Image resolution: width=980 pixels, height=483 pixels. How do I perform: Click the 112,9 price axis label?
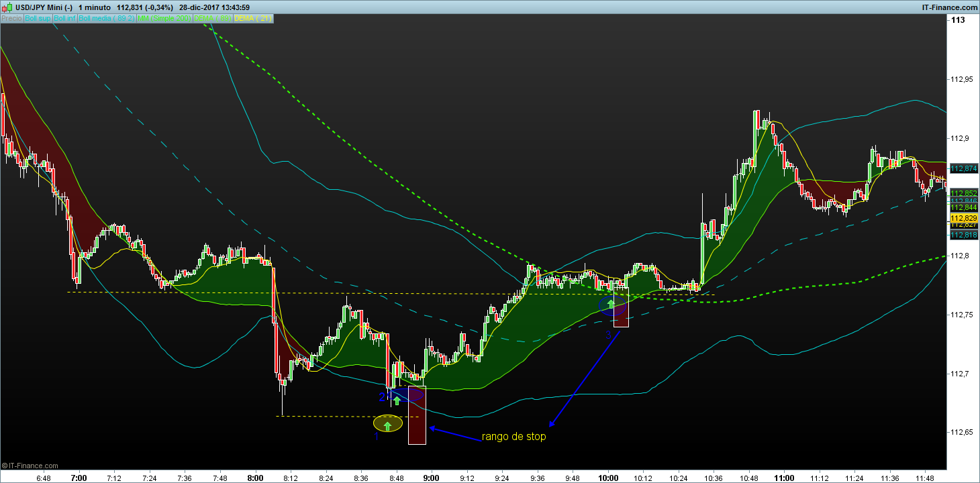960,138
